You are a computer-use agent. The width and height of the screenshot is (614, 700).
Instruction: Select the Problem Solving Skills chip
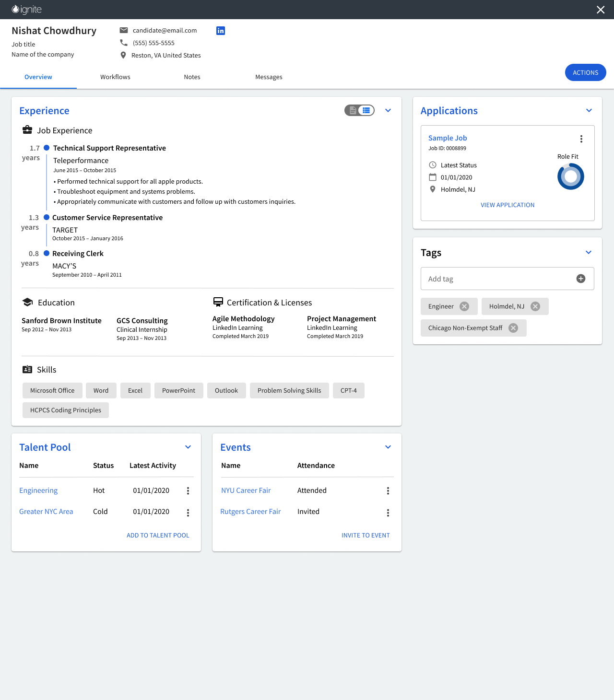[x=289, y=391]
